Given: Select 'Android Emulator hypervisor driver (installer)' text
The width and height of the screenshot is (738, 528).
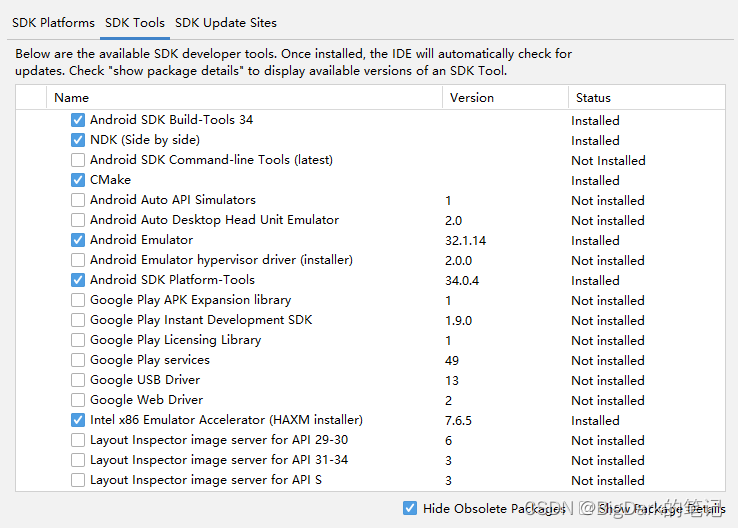Looking at the screenshot, I should [x=221, y=260].
